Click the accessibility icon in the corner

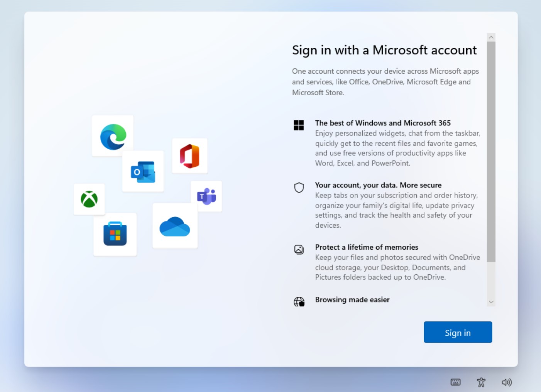[481, 382]
